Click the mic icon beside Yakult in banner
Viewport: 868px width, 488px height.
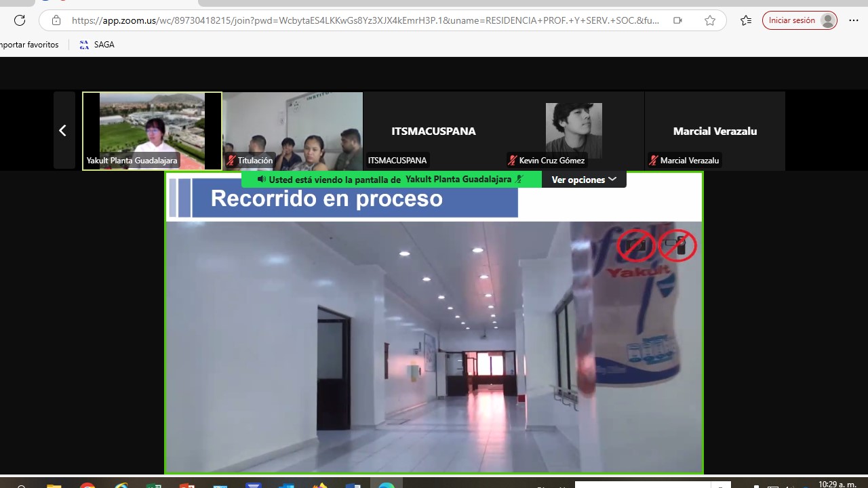(519, 180)
